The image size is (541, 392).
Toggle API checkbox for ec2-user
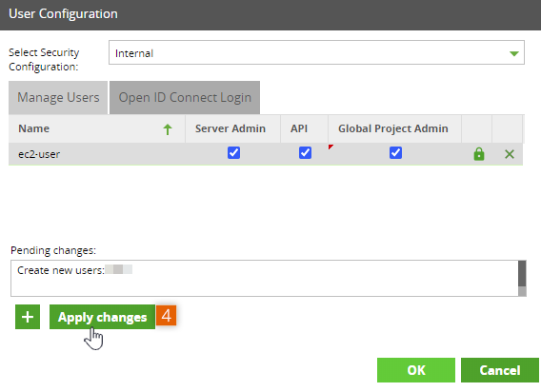305,153
